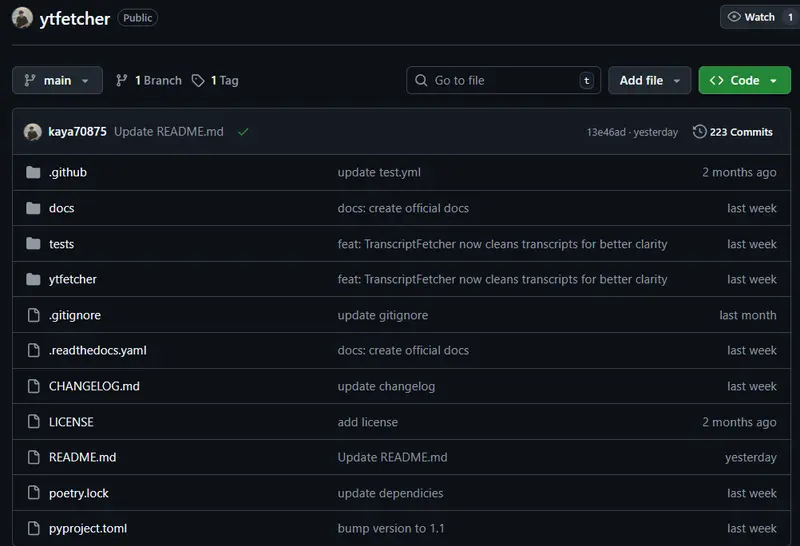Open the README.md file
This screenshot has height=546, width=800.
tap(82, 457)
